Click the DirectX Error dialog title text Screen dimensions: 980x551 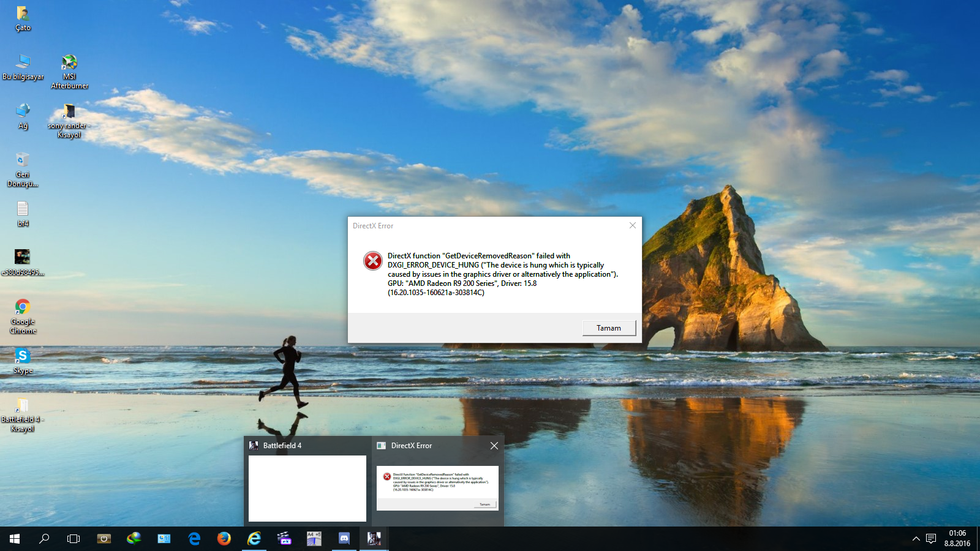373,226
